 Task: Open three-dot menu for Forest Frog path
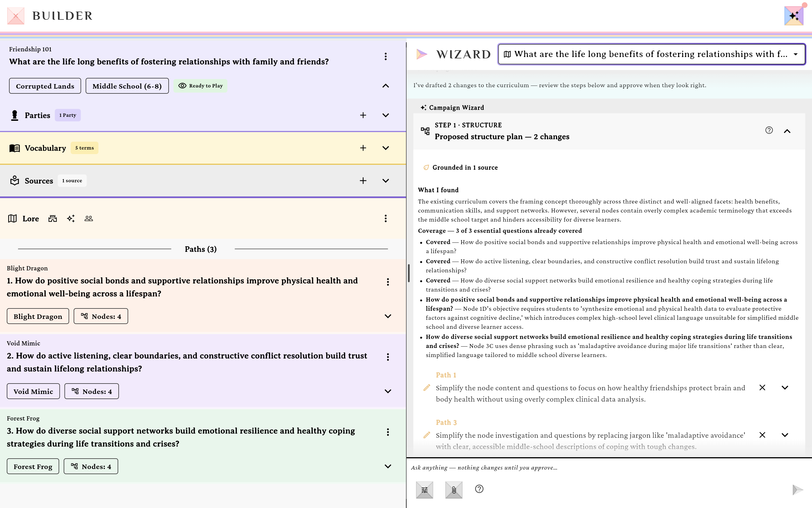(x=388, y=432)
